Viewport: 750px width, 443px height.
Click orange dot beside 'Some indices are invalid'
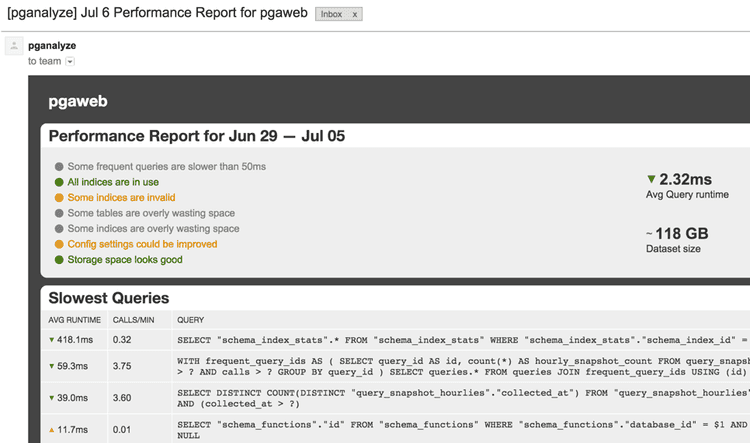59,198
